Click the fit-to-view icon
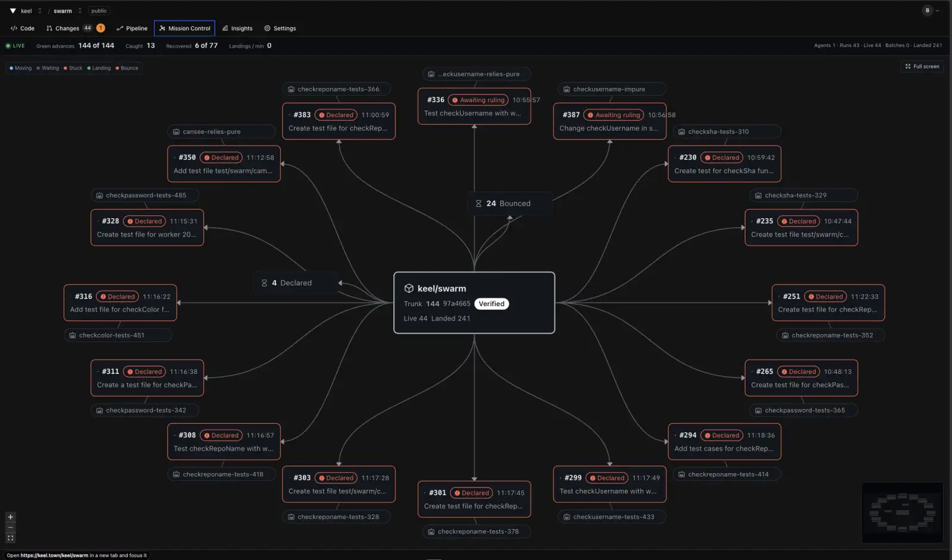952x560 pixels. [10, 538]
